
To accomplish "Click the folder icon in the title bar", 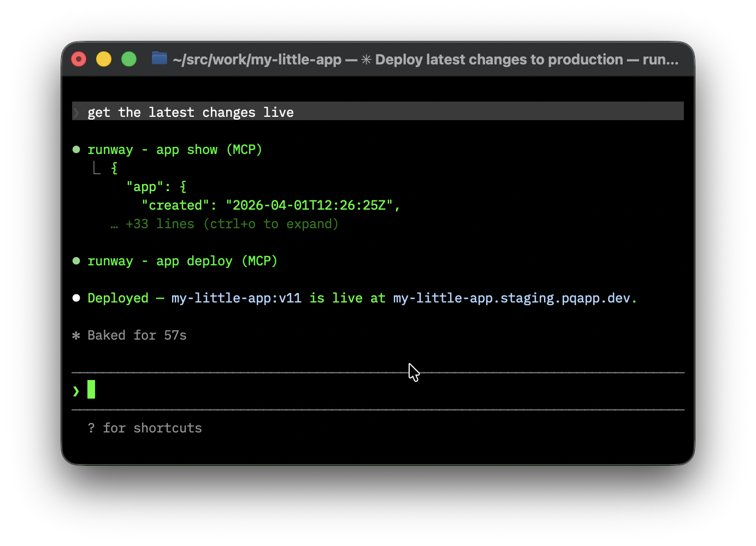I will coord(159,58).
